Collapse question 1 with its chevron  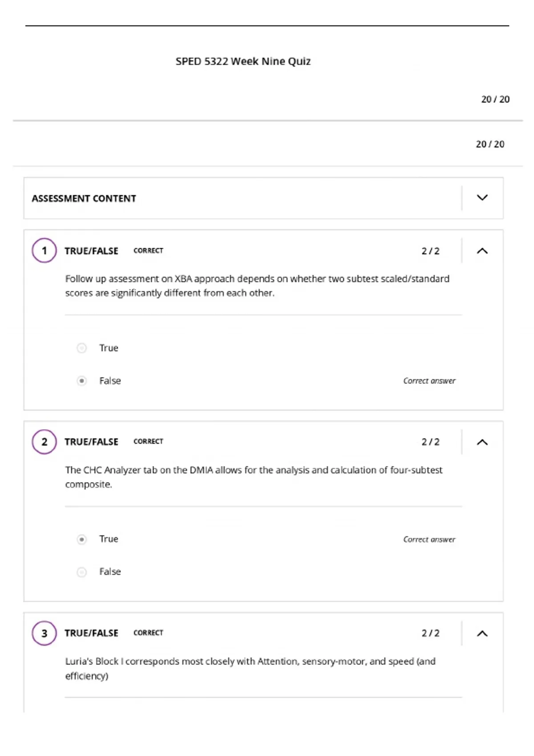pyautogui.click(x=482, y=251)
